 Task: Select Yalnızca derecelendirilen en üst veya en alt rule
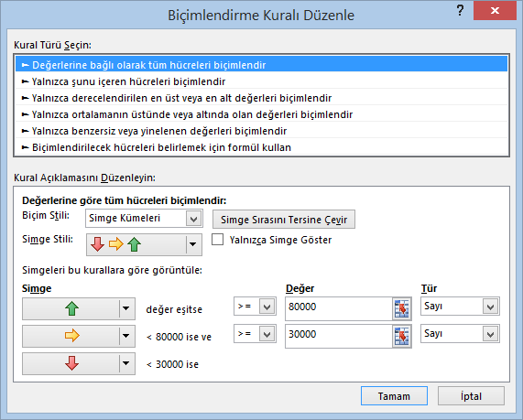click(x=262, y=98)
